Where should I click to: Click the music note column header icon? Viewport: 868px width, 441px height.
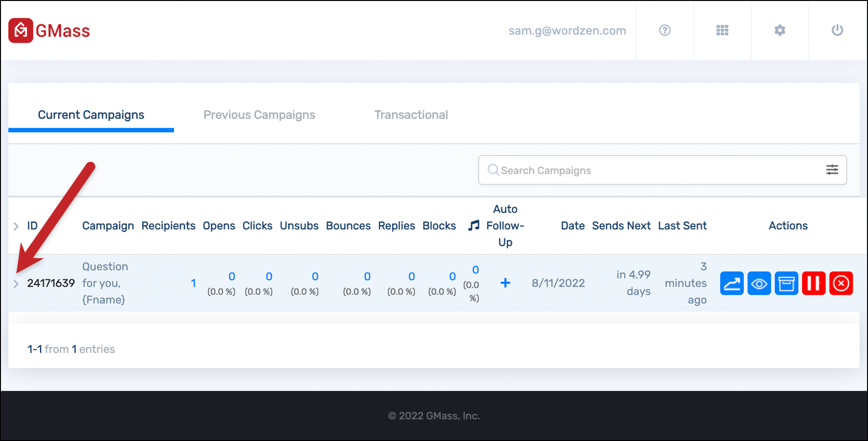pos(474,225)
